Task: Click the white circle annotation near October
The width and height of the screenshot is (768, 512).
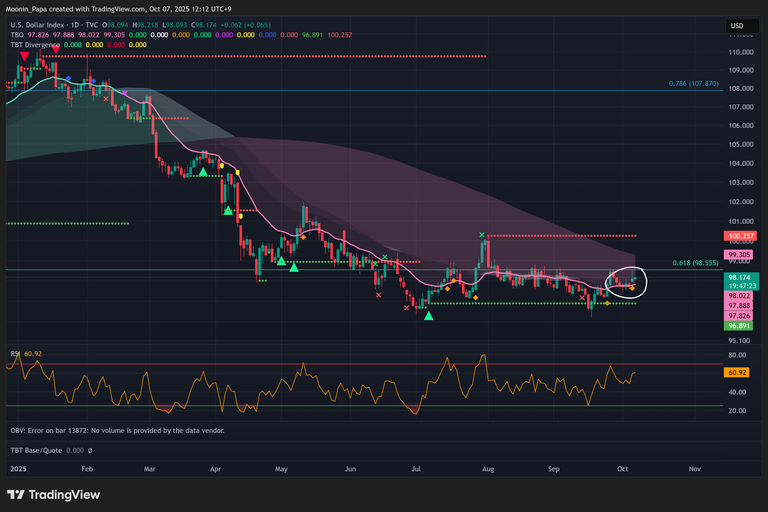Action: 627,282
